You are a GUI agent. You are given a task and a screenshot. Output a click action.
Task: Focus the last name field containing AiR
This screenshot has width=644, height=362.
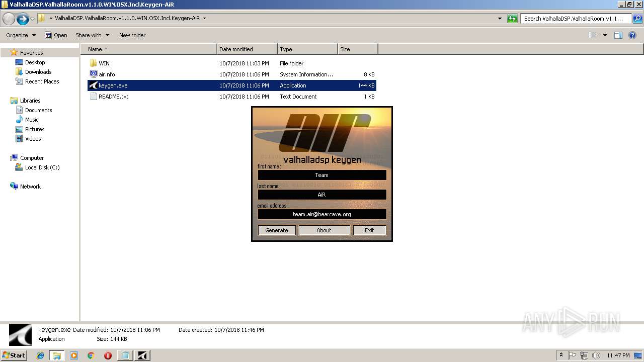[322, 195]
